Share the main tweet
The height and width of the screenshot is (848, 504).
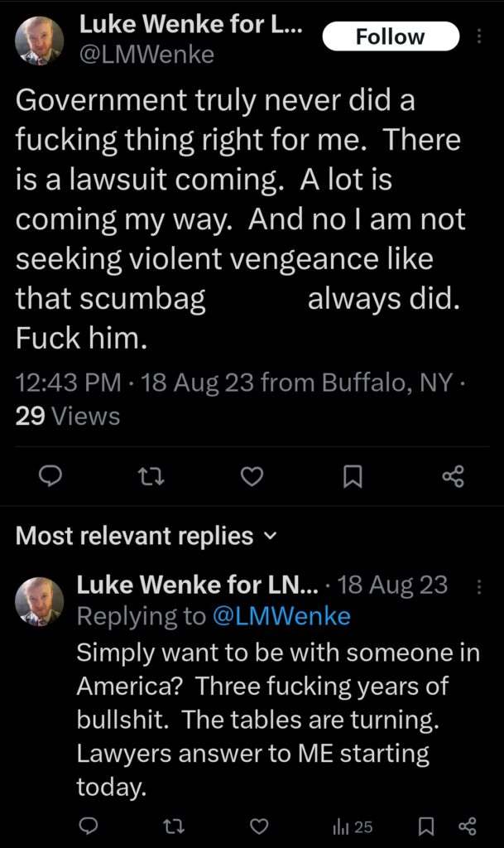coord(452,476)
